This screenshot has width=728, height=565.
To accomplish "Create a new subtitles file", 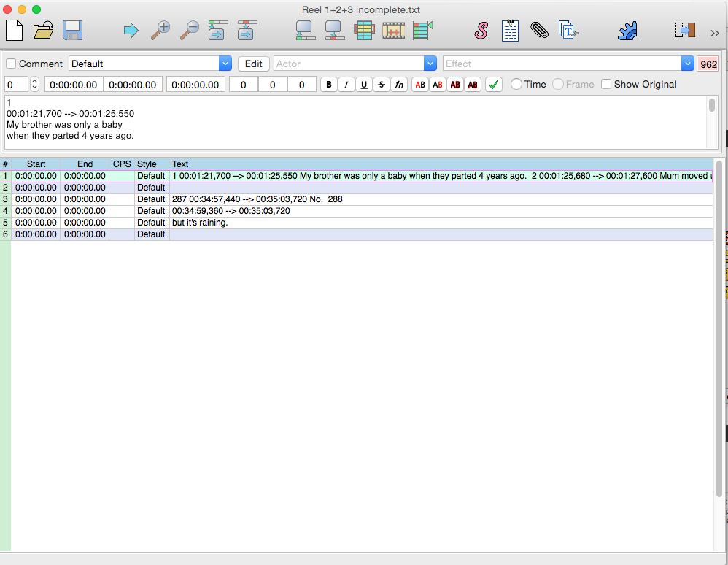I will coord(14,31).
